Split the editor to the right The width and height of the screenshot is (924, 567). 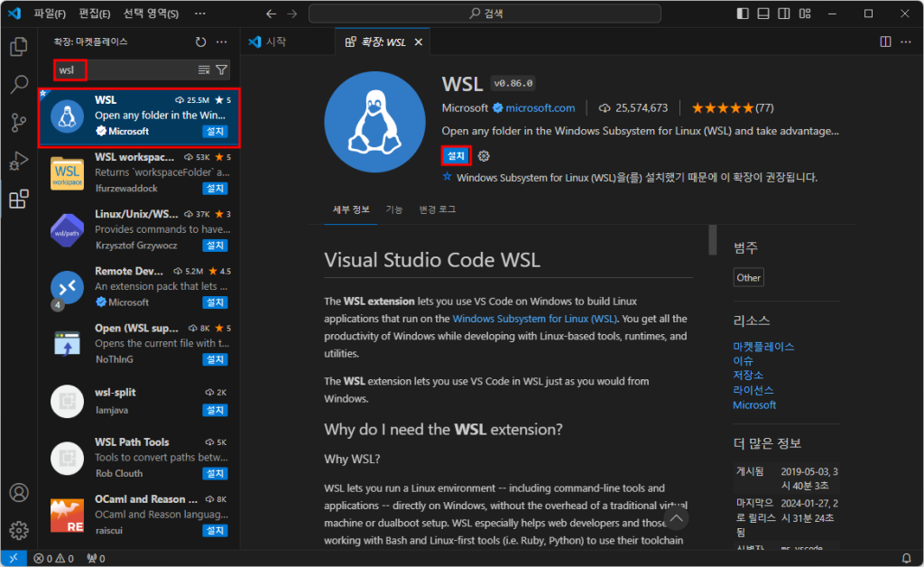pyautogui.click(x=886, y=42)
